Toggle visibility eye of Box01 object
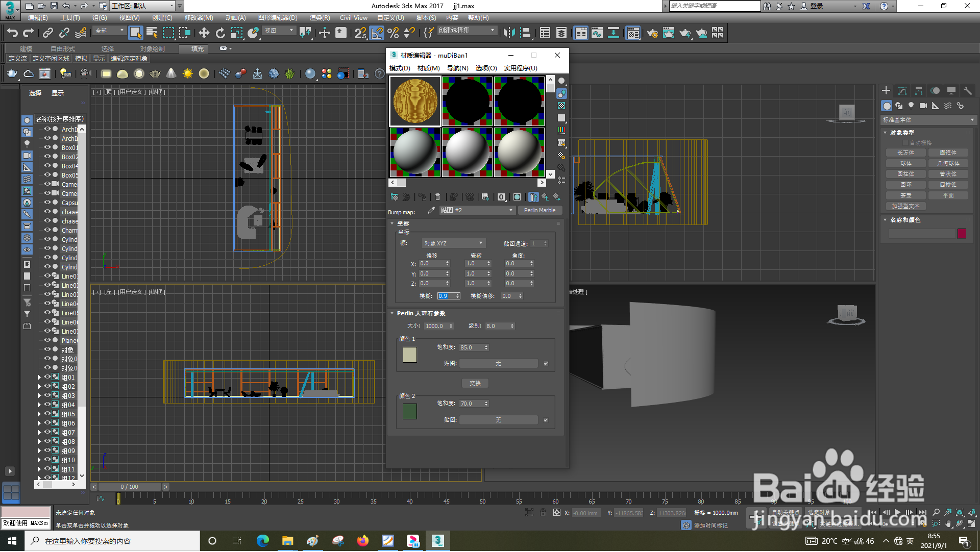980x552 pixels. point(47,147)
